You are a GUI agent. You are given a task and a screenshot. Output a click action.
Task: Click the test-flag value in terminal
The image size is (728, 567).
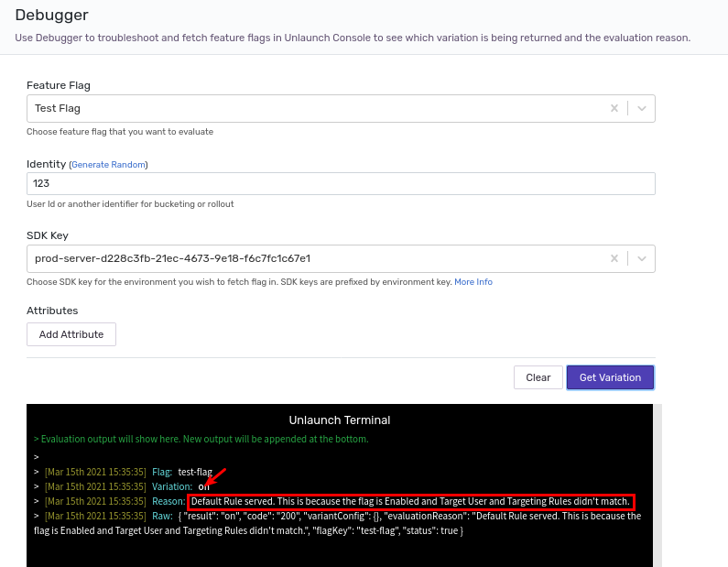pyautogui.click(x=195, y=472)
